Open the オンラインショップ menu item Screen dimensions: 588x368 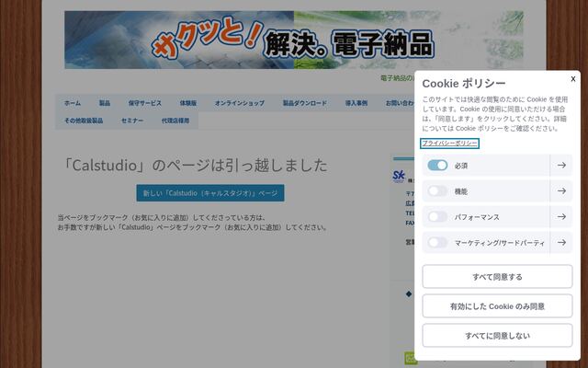(239, 103)
